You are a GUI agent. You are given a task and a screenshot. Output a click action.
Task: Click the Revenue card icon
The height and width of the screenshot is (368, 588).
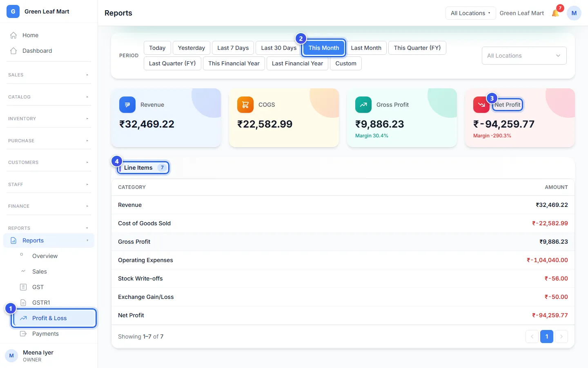127,105
